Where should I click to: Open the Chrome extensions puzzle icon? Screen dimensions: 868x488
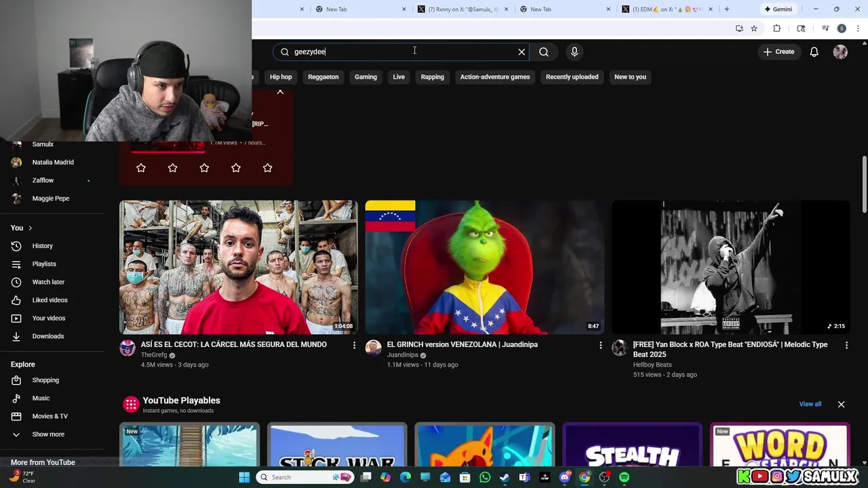point(777,28)
